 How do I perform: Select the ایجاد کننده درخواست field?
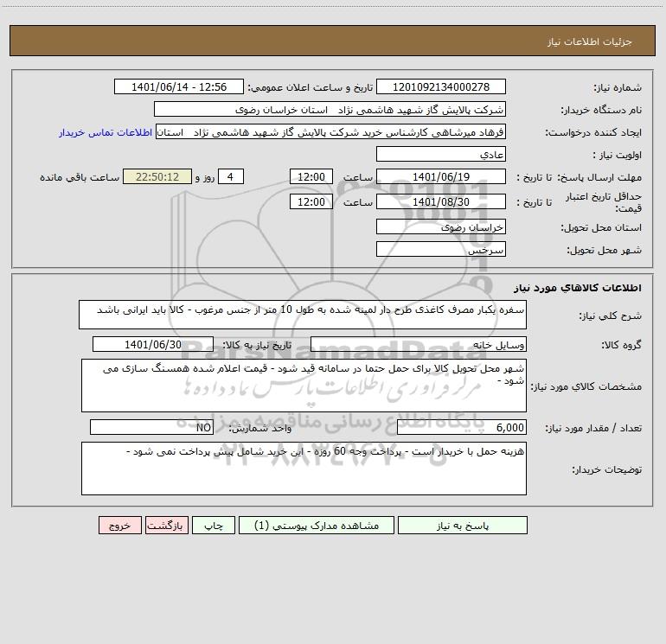pyautogui.click(x=330, y=132)
